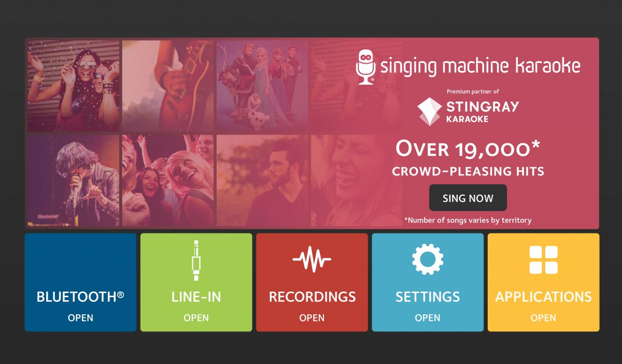Viewport: 622px width, 364px height.
Task: Select the Frozen characters thumbnail
Action: (262, 86)
